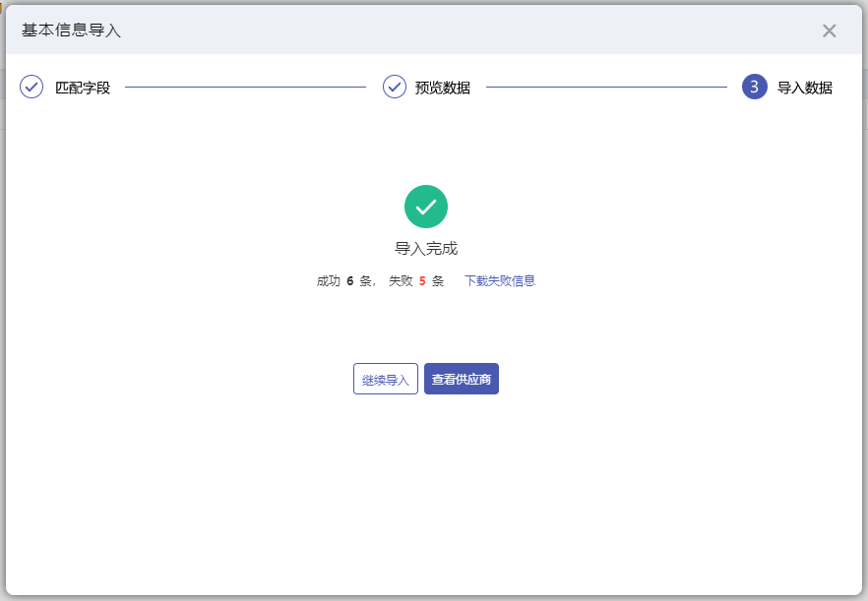Viewport: 868px width, 601px height.
Task: Click the 预览数据 step checkmark icon
Action: coord(395,87)
